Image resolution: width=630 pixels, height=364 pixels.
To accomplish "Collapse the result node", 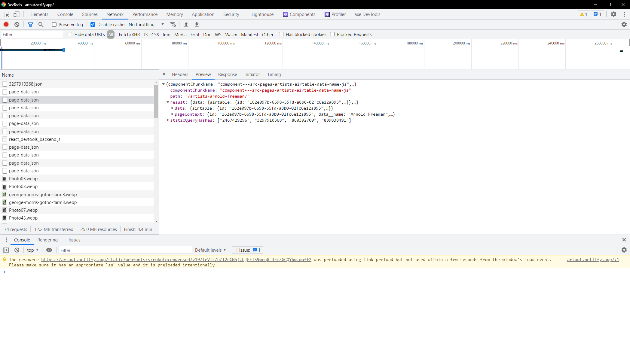I will click(168, 102).
